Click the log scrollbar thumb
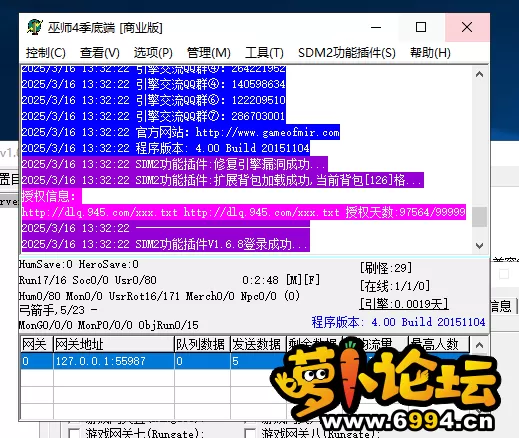The image size is (519, 438). tap(479, 217)
